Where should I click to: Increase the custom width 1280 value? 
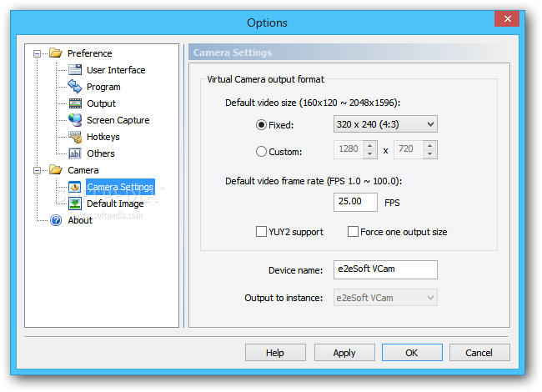click(x=370, y=145)
